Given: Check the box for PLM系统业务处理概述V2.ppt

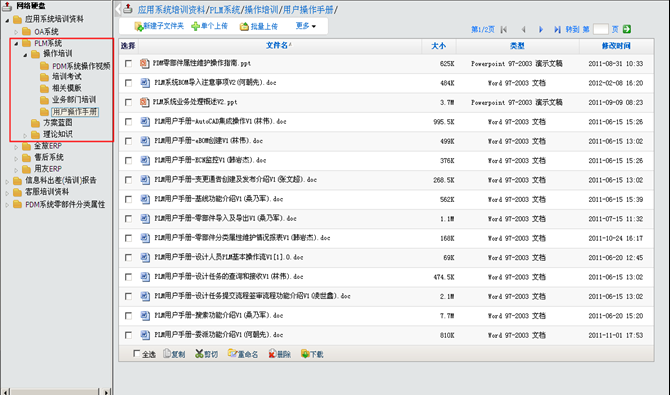Looking at the screenshot, I should pos(128,102).
